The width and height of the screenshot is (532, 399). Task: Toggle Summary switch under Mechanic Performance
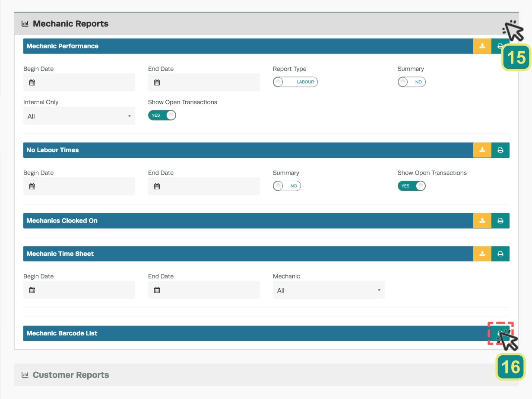click(x=412, y=82)
